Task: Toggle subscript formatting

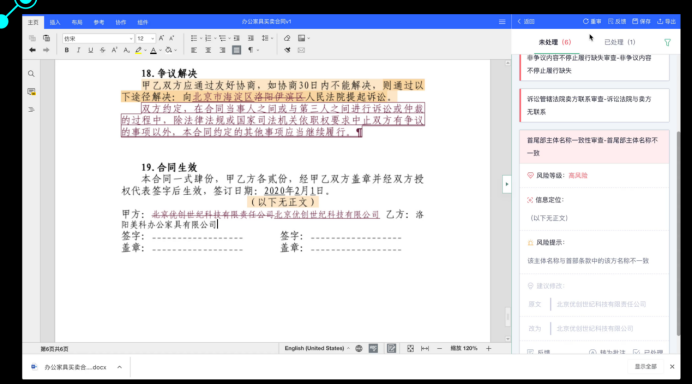Action: tap(126, 50)
